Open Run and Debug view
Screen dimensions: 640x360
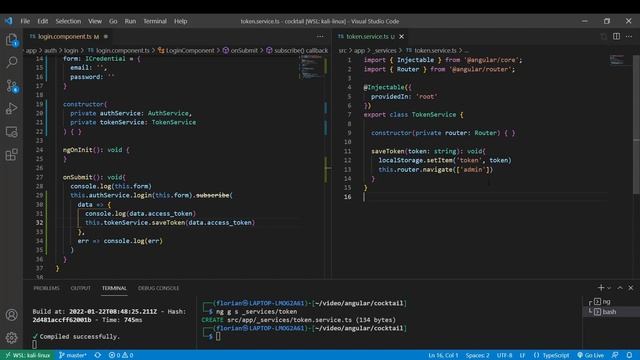click(x=11, y=109)
